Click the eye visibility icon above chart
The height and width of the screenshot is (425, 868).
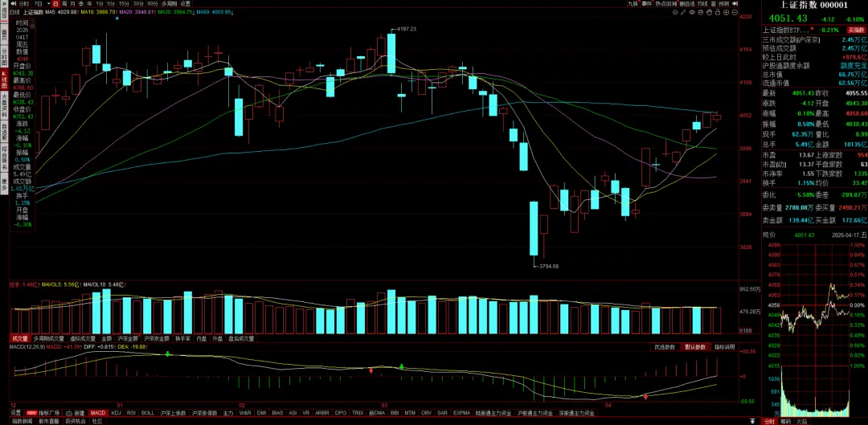[x=692, y=12]
